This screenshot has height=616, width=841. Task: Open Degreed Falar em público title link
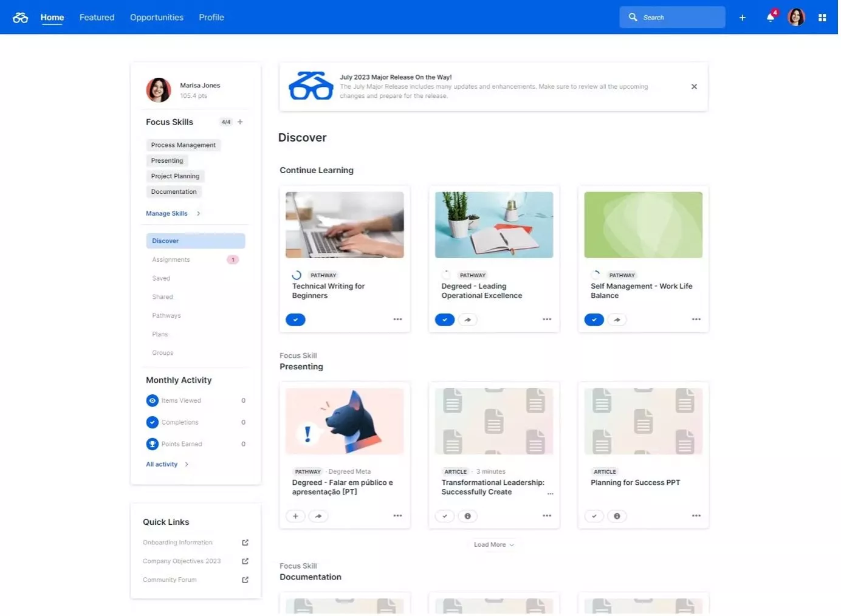[344, 488]
